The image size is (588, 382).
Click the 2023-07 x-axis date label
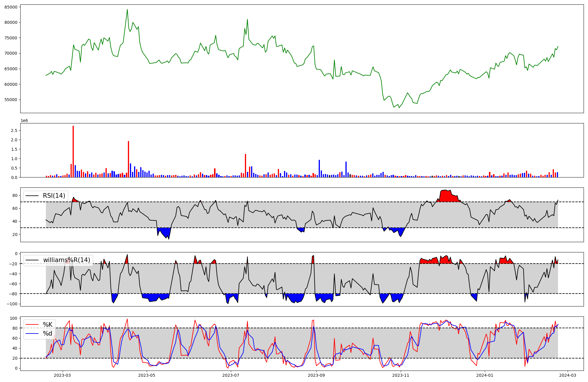point(231,375)
